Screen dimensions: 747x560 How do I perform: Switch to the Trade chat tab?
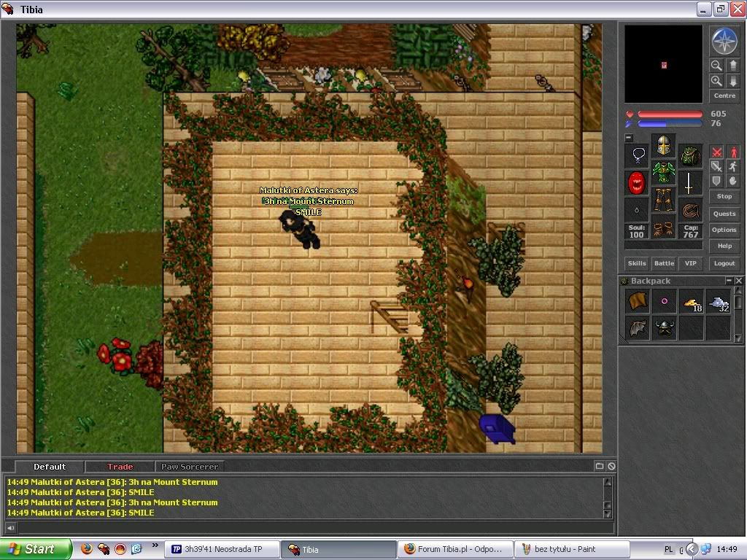pyautogui.click(x=120, y=467)
